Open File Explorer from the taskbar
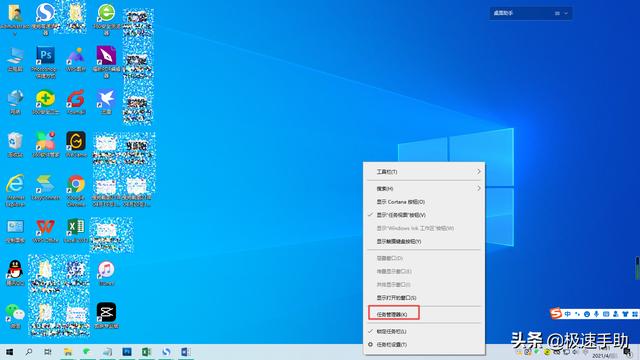This screenshot has height=360, width=640. 68,351
